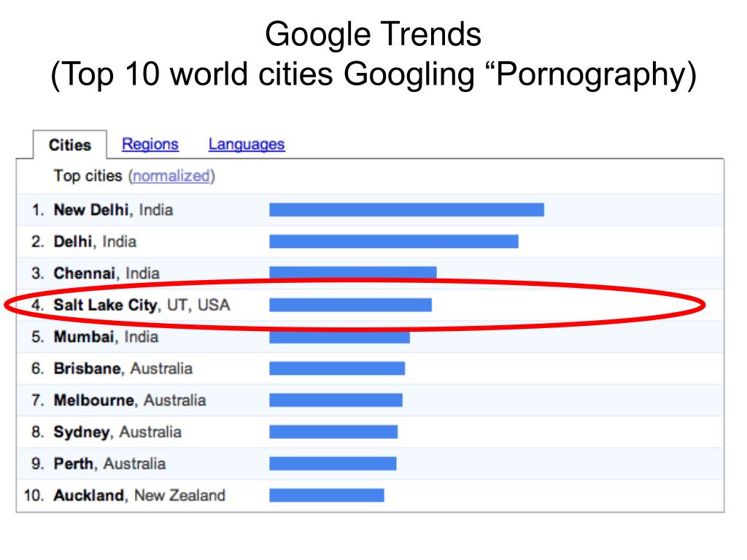This screenshot has width=747, height=560.
Task: Click the Delhi blue bar
Action: tap(393, 241)
